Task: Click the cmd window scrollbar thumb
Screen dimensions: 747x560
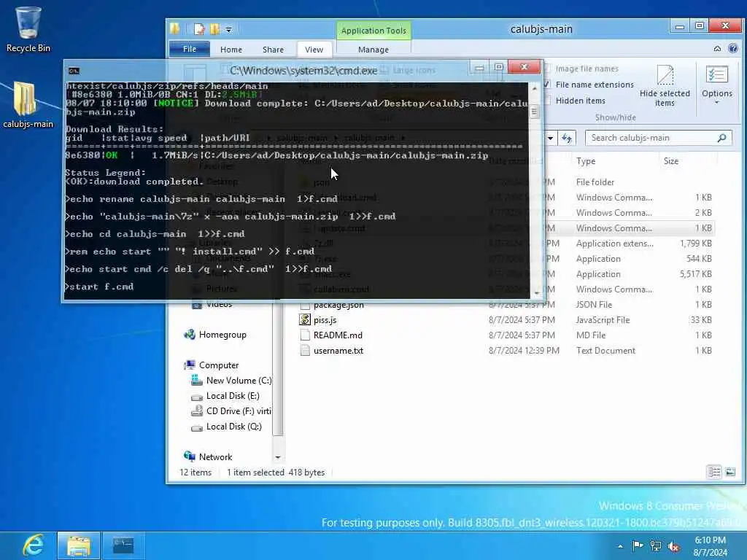Action: click(534, 112)
